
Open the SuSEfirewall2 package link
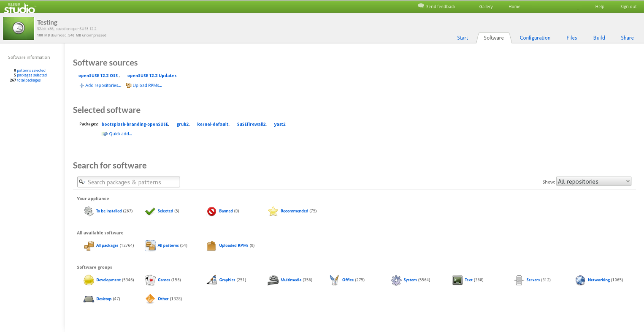[x=251, y=125]
